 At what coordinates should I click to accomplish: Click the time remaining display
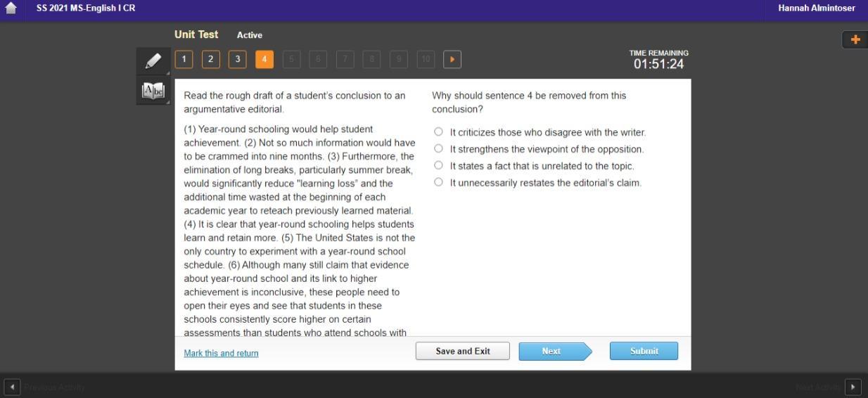click(658, 60)
